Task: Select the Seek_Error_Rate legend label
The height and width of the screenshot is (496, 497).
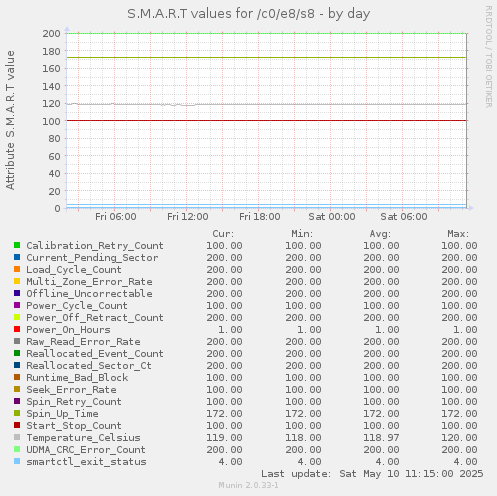Action: pyautogui.click(x=71, y=390)
